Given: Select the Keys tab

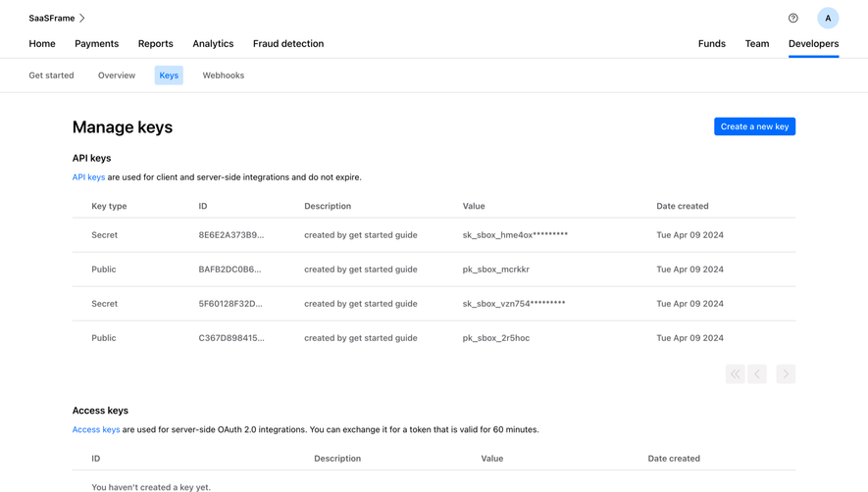Looking at the screenshot, I should click(169, 75).
